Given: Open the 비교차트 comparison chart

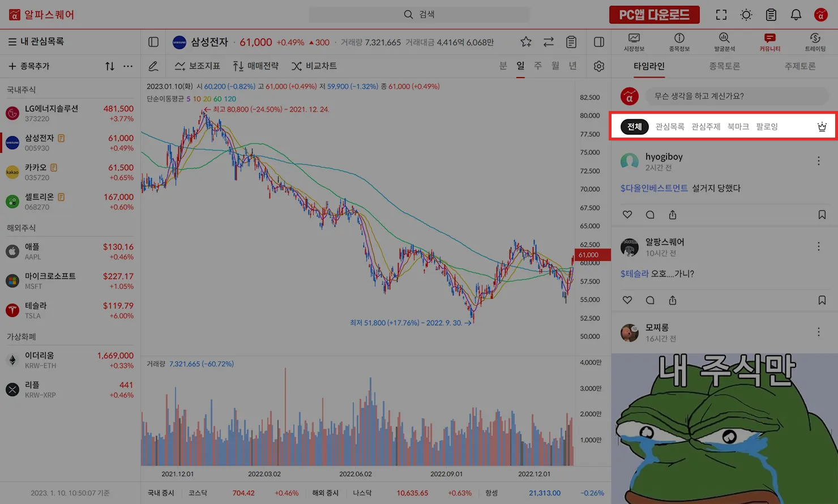Looking at the screenshot, I should point(314,66).
